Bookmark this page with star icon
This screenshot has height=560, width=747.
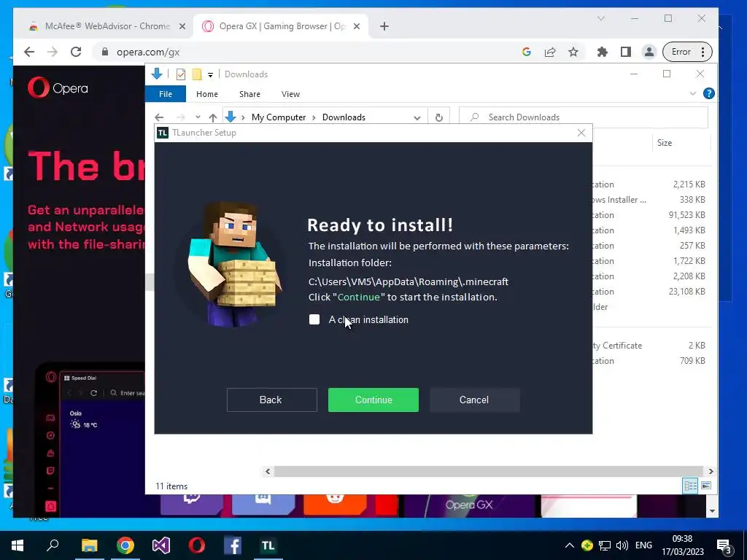click(573, 52)
